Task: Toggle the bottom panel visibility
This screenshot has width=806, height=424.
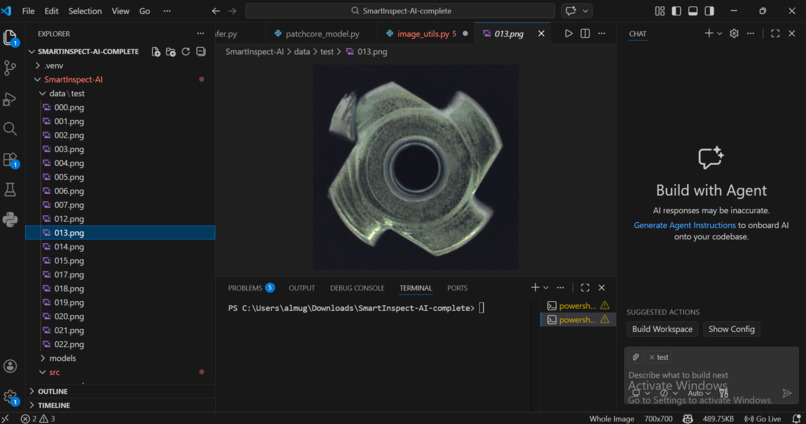Action: (693, 11)
